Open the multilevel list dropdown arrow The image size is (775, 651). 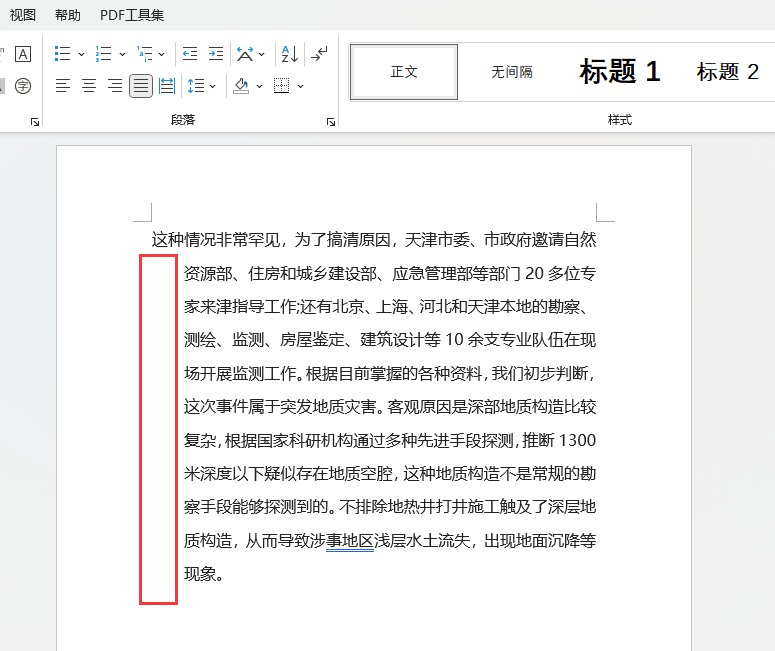[162, 55]
